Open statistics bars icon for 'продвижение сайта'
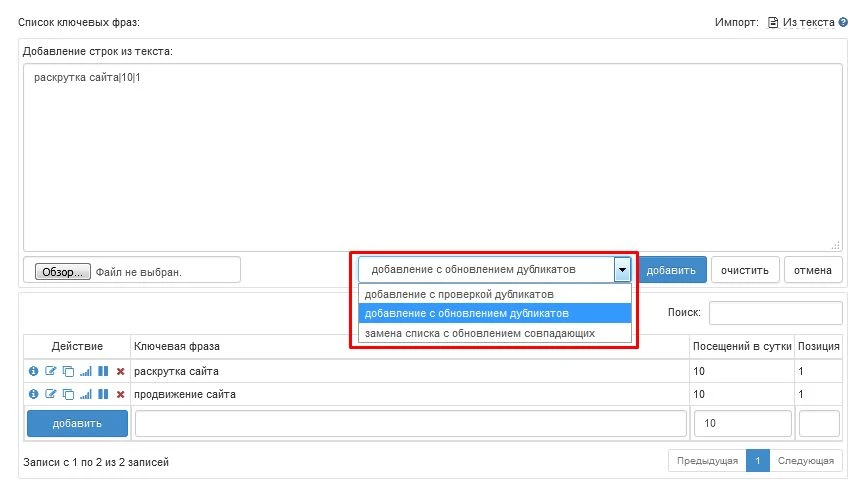Viewport: 857px width, 486px height. coord(85,394)
